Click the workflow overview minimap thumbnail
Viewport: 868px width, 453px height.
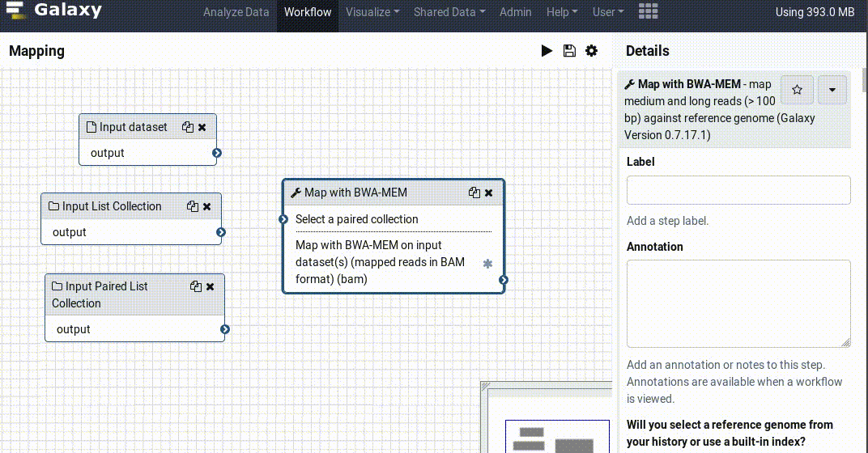coord(555,433)
